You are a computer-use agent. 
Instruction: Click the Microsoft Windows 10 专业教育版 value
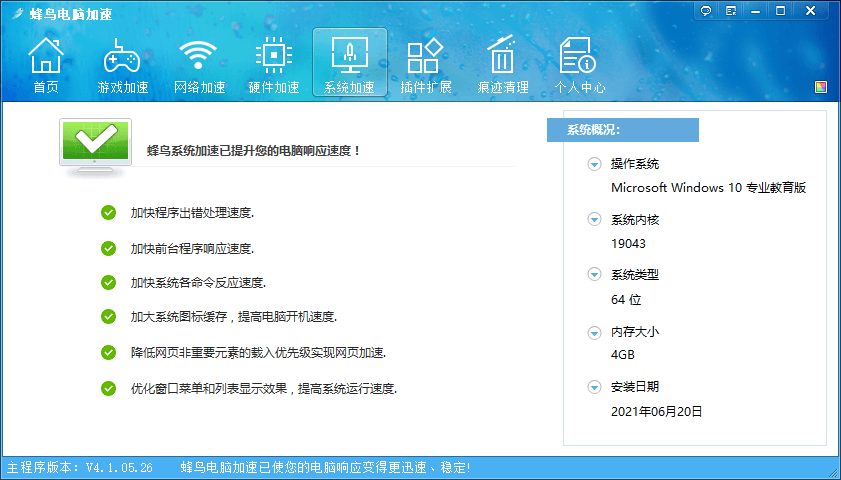[709, 188]
